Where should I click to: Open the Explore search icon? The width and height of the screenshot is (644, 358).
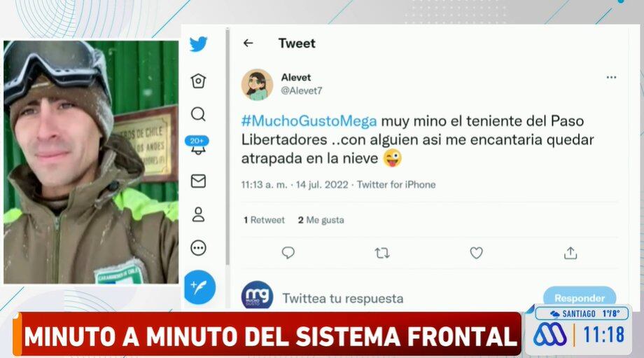(198, 114)
